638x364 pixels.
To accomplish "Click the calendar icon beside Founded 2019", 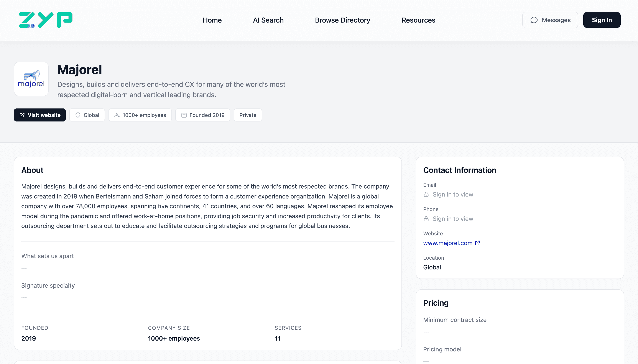I will [x=184, y=115].
